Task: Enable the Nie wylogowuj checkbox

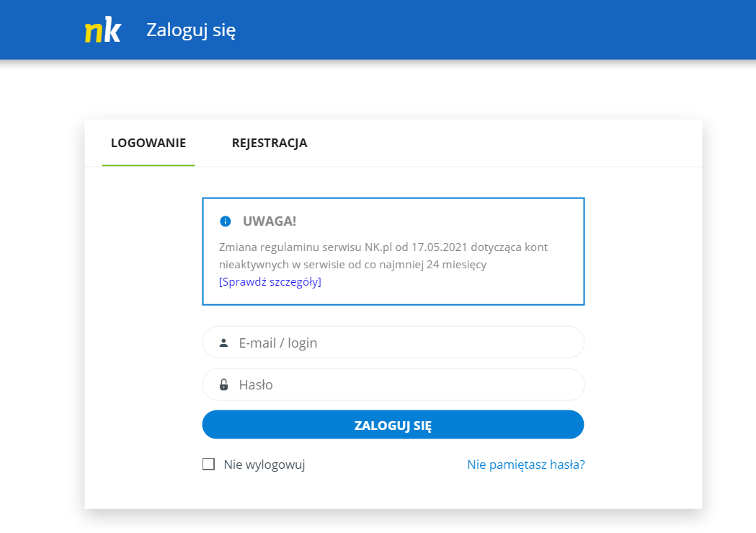Action: (x=209, y=464)
